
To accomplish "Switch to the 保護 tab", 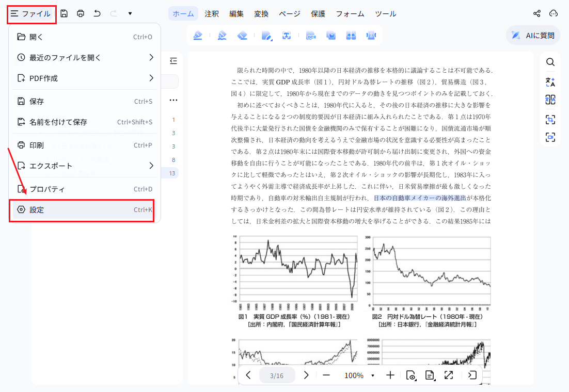I will [318, 14].
